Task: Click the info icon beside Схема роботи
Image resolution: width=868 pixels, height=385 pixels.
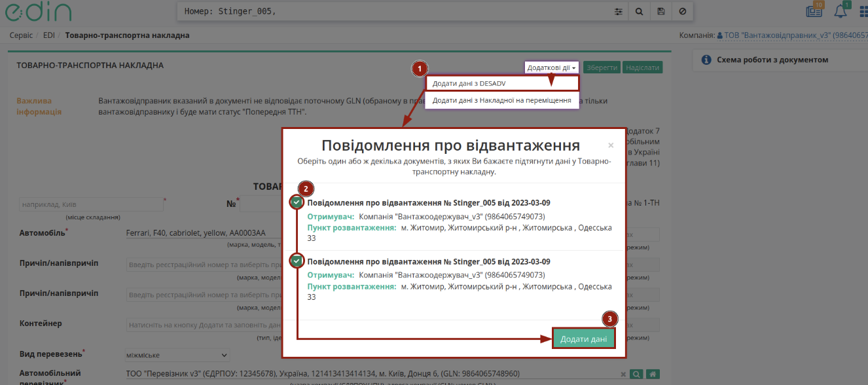Action: (x=706, y=60)
